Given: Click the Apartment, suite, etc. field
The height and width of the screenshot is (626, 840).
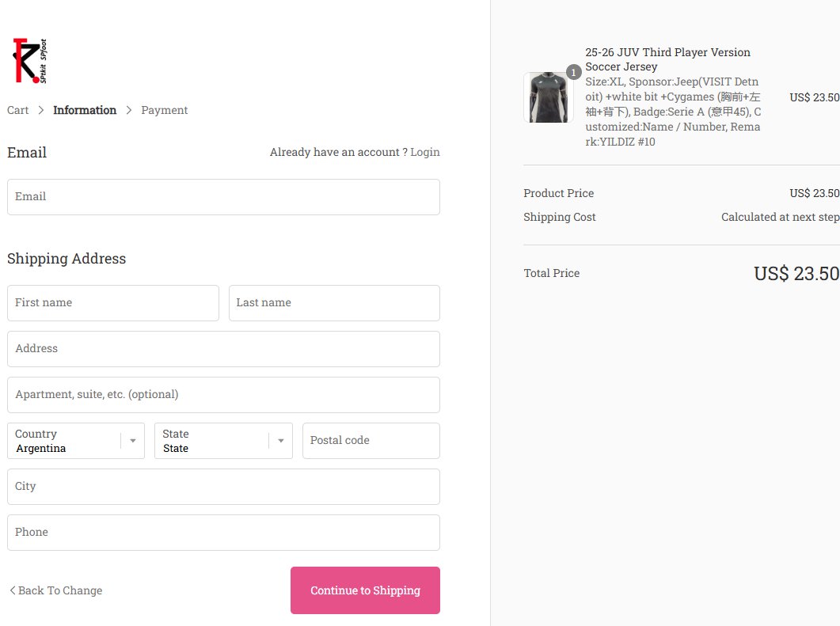Looking at the screenshot, I should [x=223, y=395].
